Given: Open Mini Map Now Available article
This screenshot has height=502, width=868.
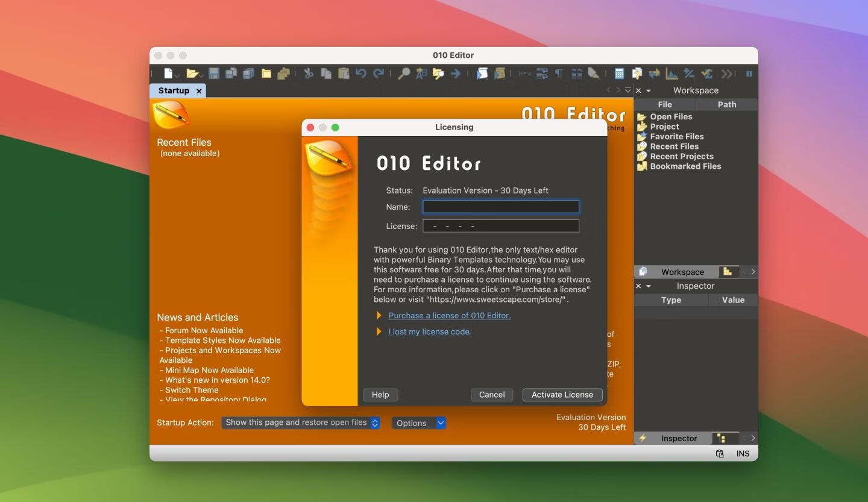Looking at the screenshot, I should tap(210, 370).
